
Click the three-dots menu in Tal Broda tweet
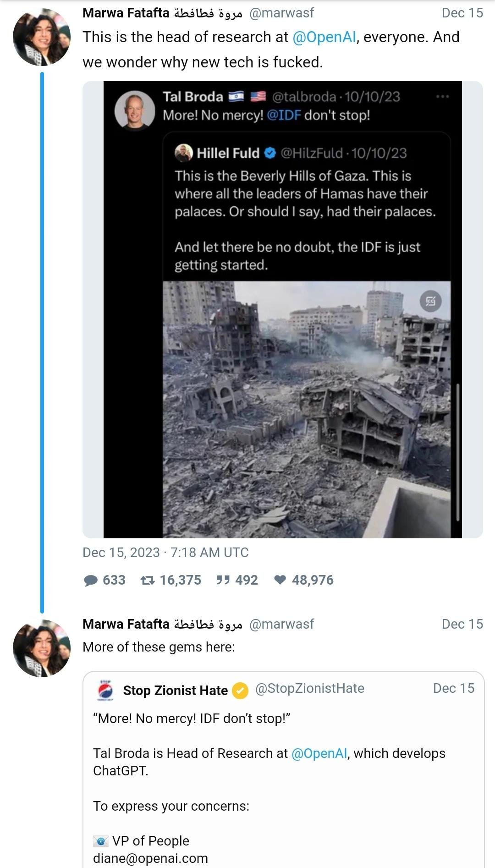(442, 97)
